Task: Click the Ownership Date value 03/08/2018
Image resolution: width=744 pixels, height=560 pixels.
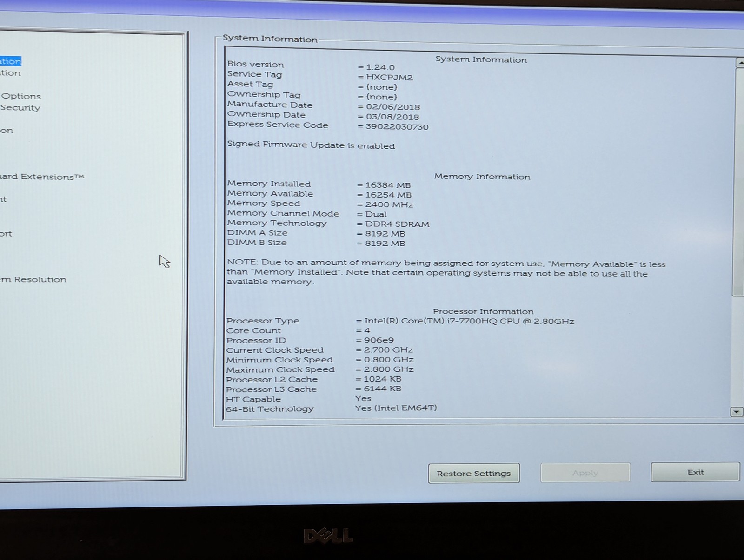Action: pos(392,117)
